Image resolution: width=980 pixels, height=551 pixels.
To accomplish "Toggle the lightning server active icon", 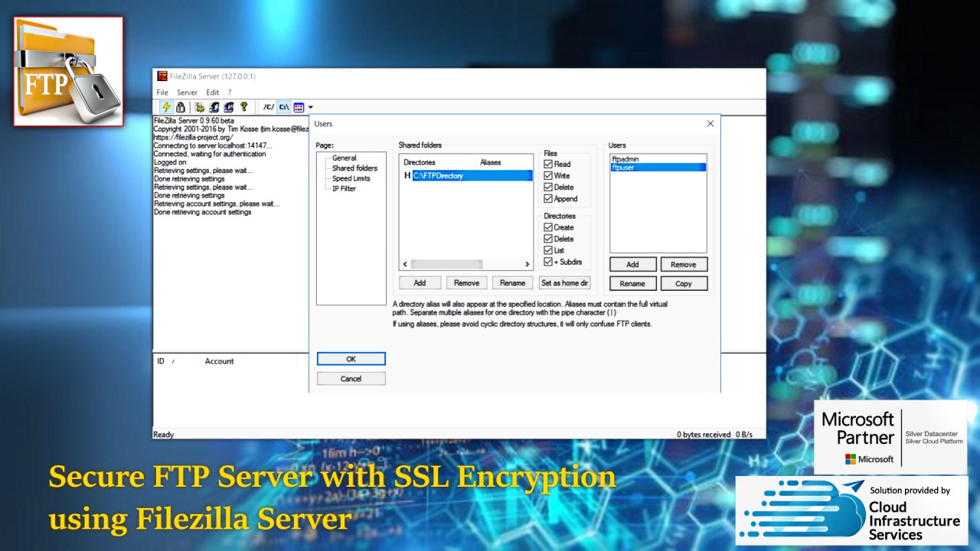I will click(165, 107).
